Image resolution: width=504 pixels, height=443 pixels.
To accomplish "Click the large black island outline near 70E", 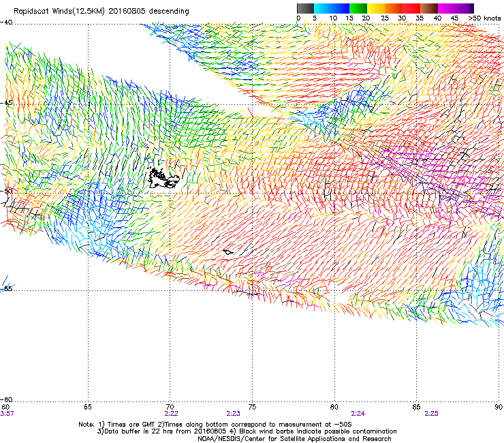I will [x=163, y=178].
